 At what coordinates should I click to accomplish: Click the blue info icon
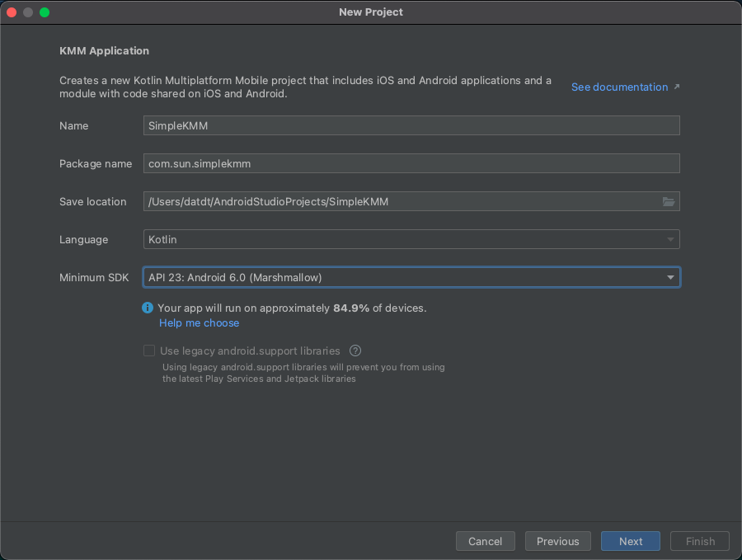[x=148, y=308]
